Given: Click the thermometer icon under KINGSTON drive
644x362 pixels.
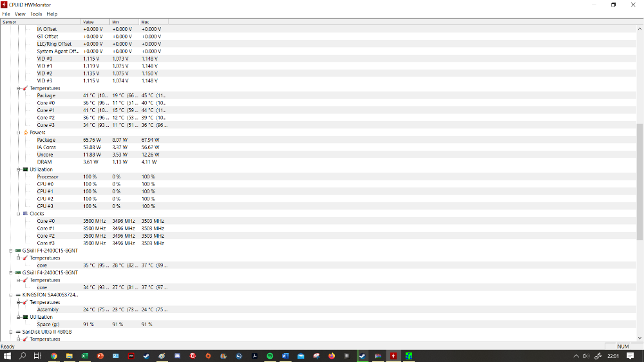Looking at the screenshot, I should coord(26,303).
